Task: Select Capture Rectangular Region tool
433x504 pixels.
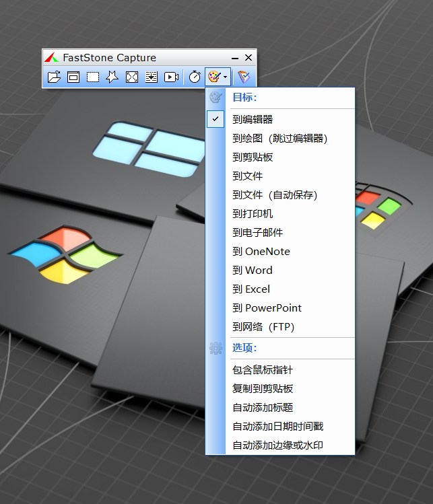Action: click(x=93, y=77)
